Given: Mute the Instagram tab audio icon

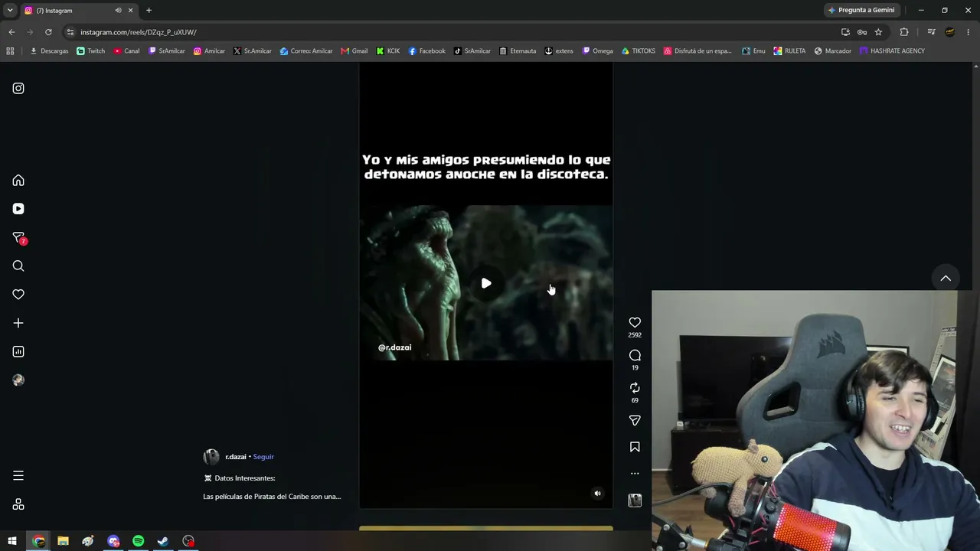Looking at the screenshot, I should [118, 11].
